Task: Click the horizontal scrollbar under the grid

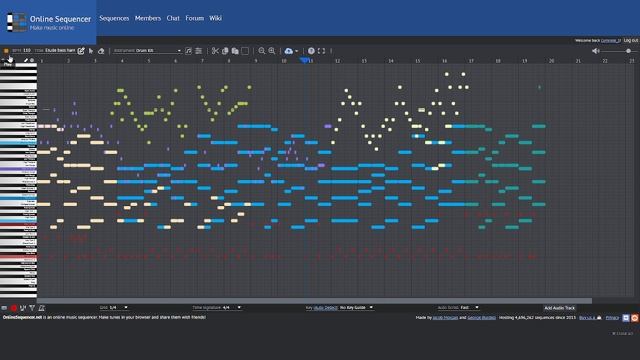Action: (x=314, y=301)
